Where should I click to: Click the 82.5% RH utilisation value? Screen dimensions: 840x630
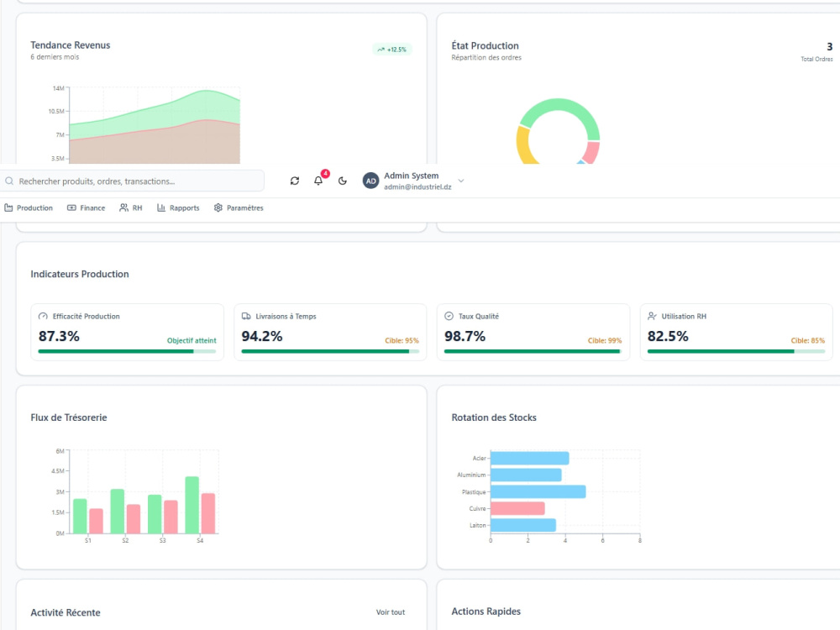click(x=668, y=337)
